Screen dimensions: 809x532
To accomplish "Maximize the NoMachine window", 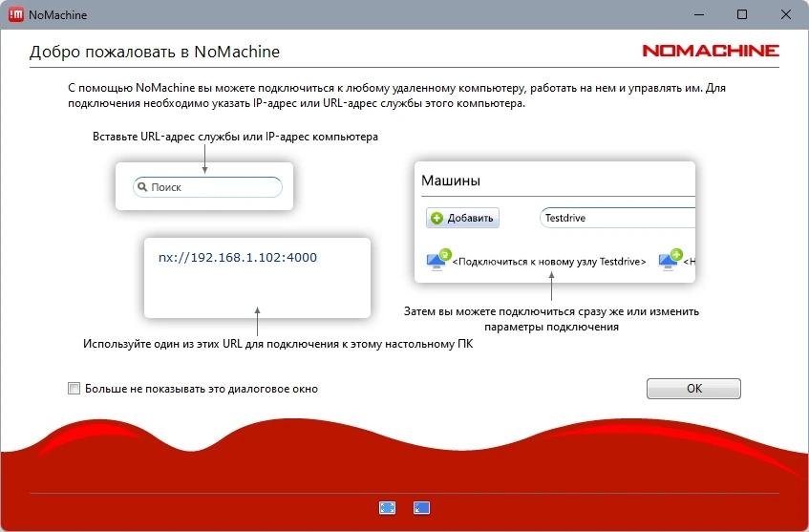I will (x=742, y=14).
